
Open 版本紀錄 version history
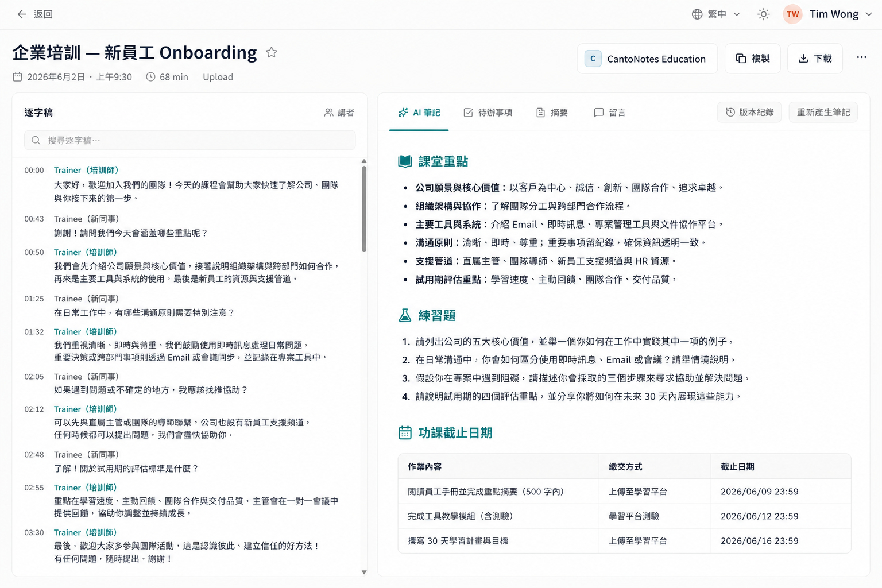(x=749, y=112)
